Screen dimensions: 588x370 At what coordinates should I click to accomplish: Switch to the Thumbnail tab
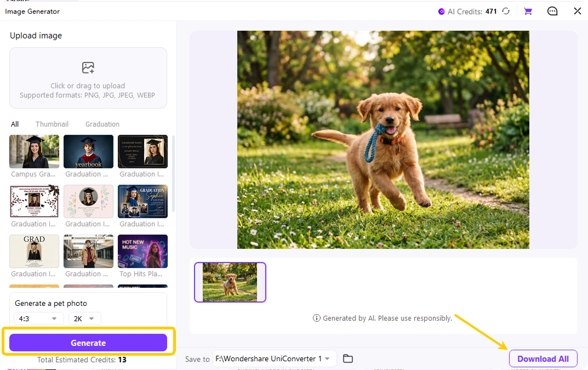(x=52, y=124)
